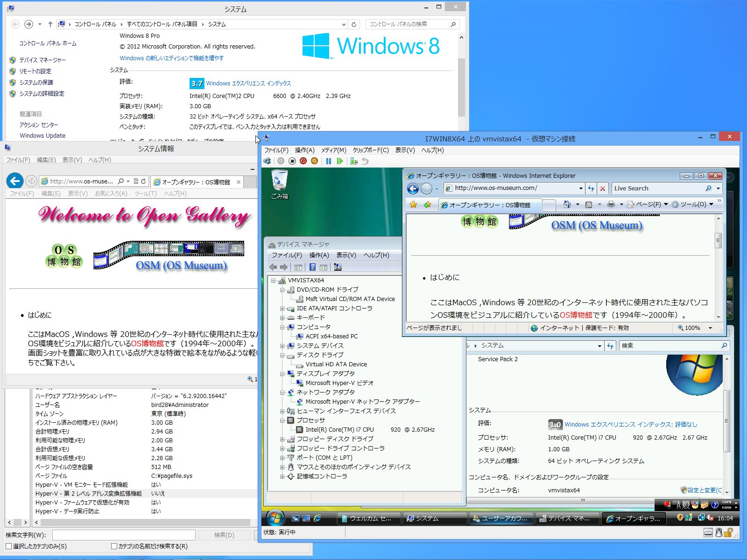Click the Refresh icon in Vista IE address bar
747x560 pixels.
(591, 188)
